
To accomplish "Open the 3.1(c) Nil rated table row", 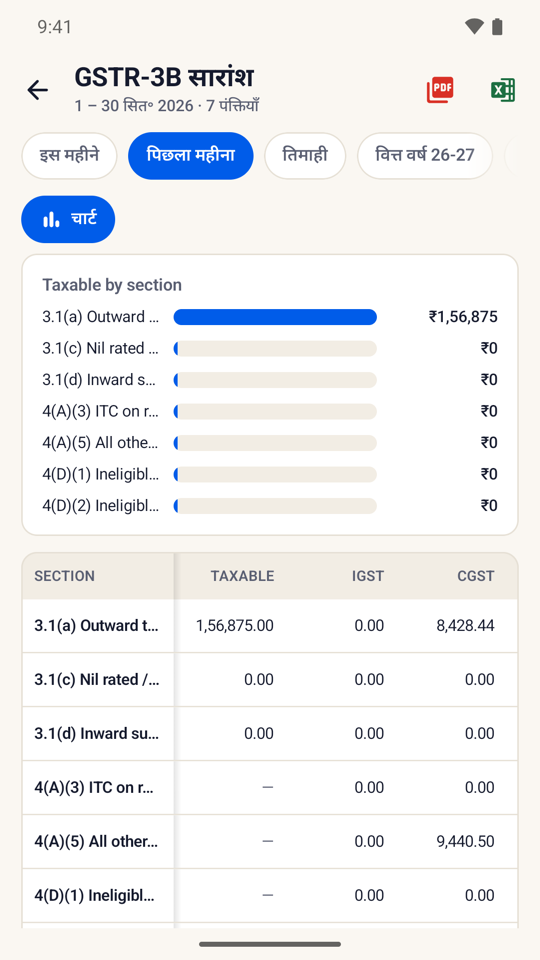I will [x=270, y=680].
